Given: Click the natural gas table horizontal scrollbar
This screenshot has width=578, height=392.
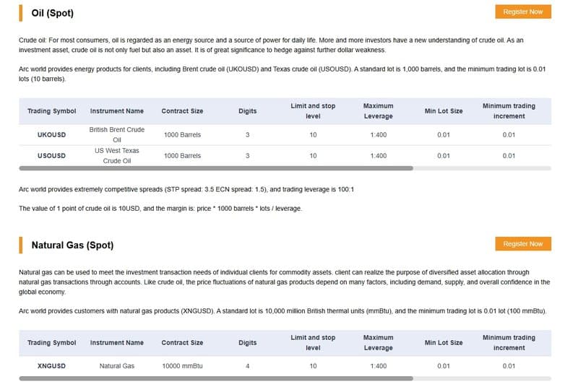Looking at the screenshot, I should tap(216, 378).
